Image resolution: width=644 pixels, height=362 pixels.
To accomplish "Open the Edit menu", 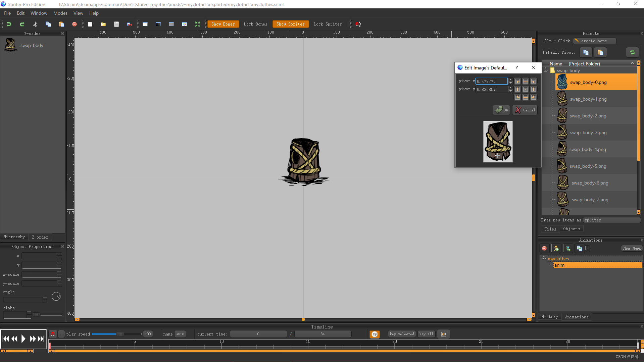I will [20, 13].
